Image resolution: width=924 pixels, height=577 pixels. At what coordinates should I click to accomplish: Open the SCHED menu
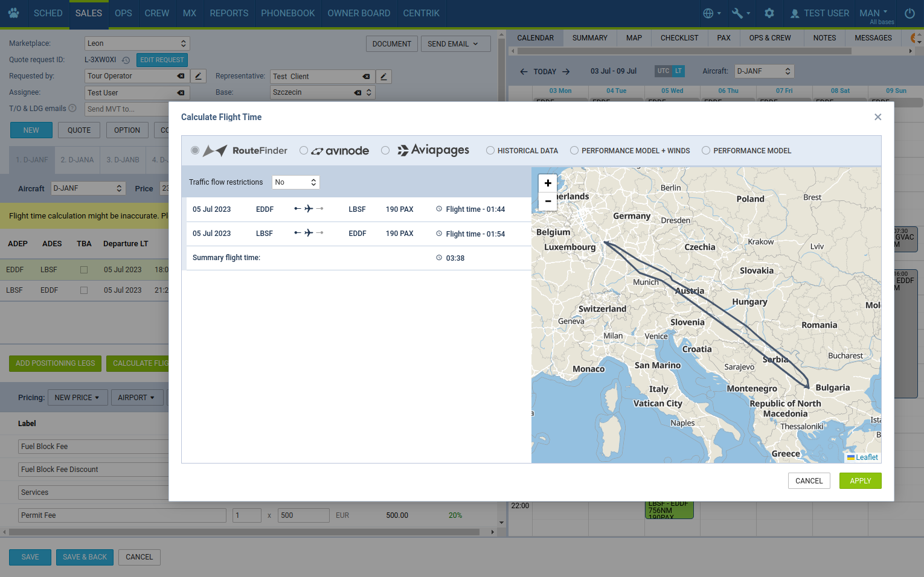click(48, 13)
